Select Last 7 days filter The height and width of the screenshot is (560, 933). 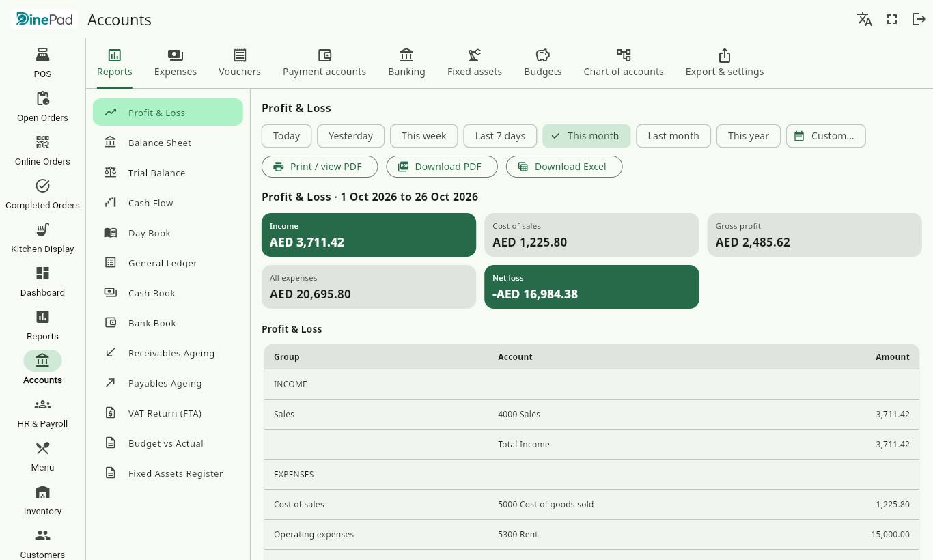(x=500, y=136)
